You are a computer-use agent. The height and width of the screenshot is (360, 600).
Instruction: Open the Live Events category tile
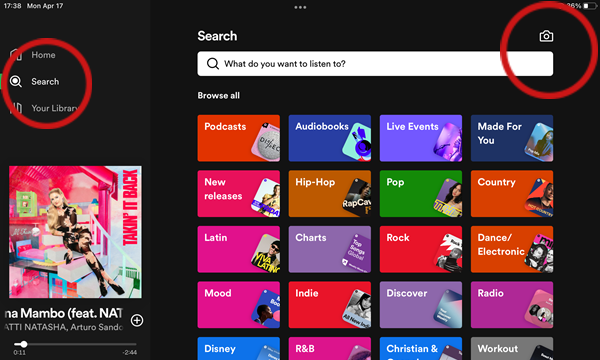(421, 138)
